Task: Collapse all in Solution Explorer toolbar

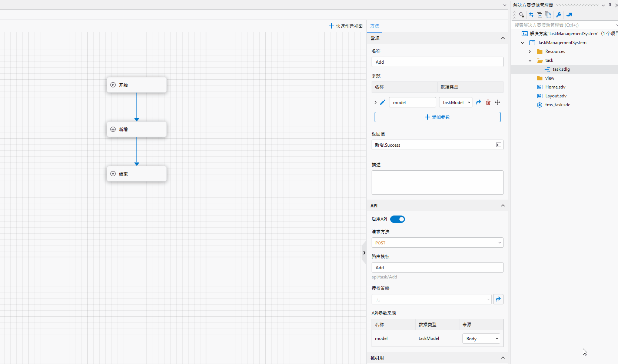Action: [539, 15]
